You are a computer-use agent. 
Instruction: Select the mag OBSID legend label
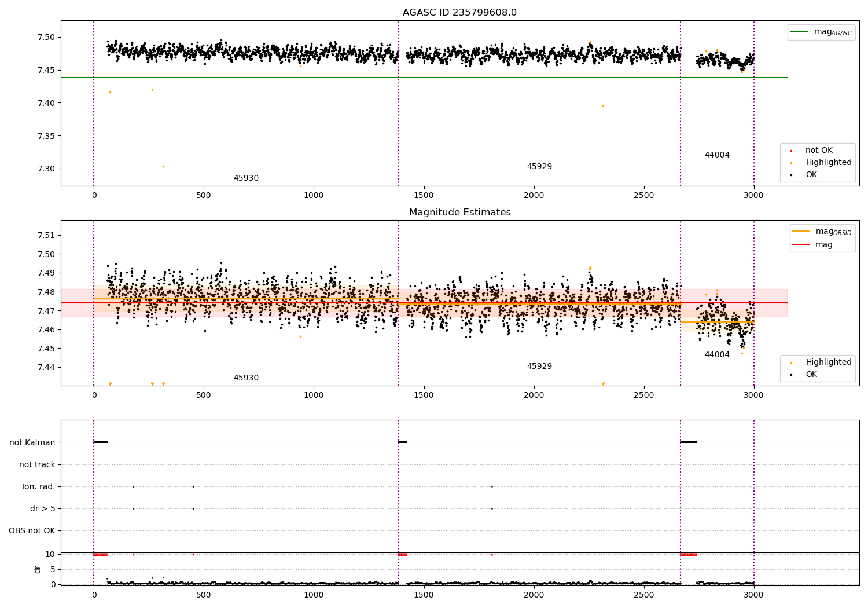pyautogui.click(x=834, y=232)
